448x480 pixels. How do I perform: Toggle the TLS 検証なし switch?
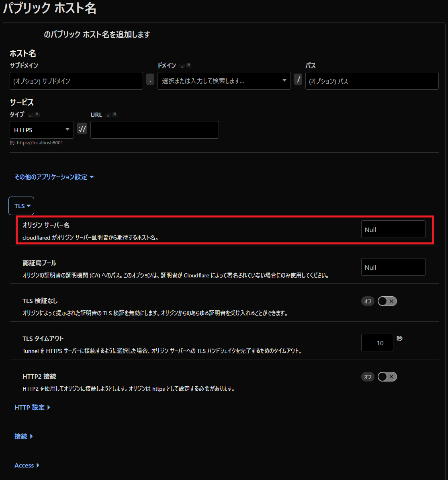click(x=387, y=301)
